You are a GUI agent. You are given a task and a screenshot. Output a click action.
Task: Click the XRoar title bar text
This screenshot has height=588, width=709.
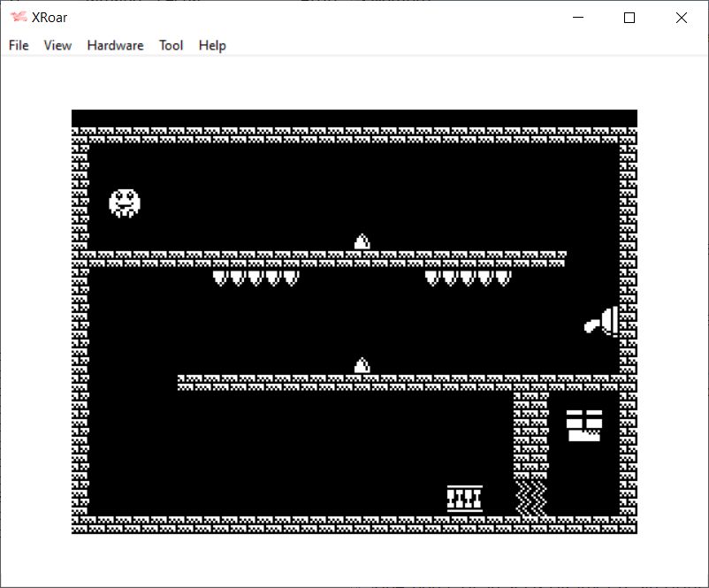(50, 18)
